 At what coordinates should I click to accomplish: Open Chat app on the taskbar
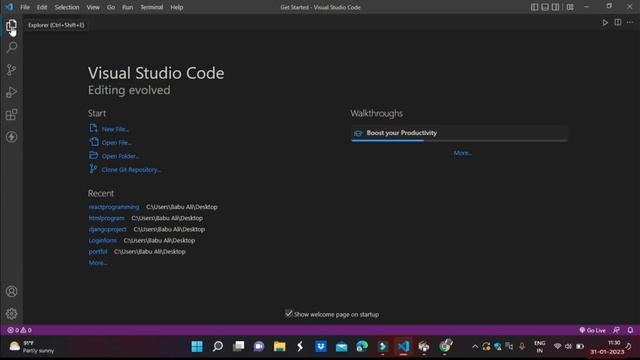259,347
